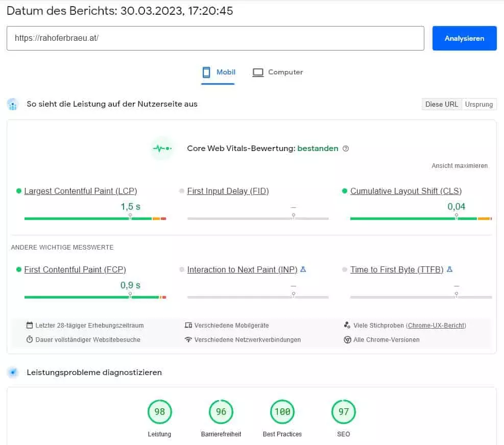
Task: Click the LCP value 1,5 s
Action: point(131,207)
